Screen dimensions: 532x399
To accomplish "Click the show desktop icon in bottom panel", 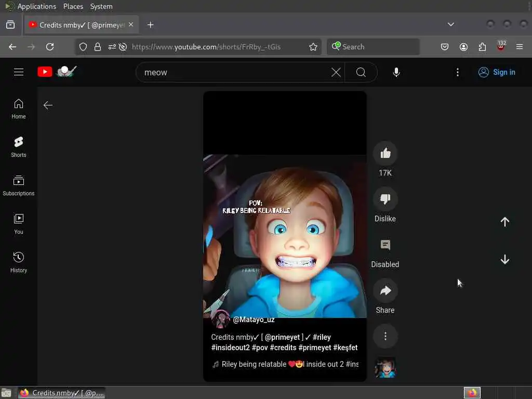I will (x=6, y=393).
